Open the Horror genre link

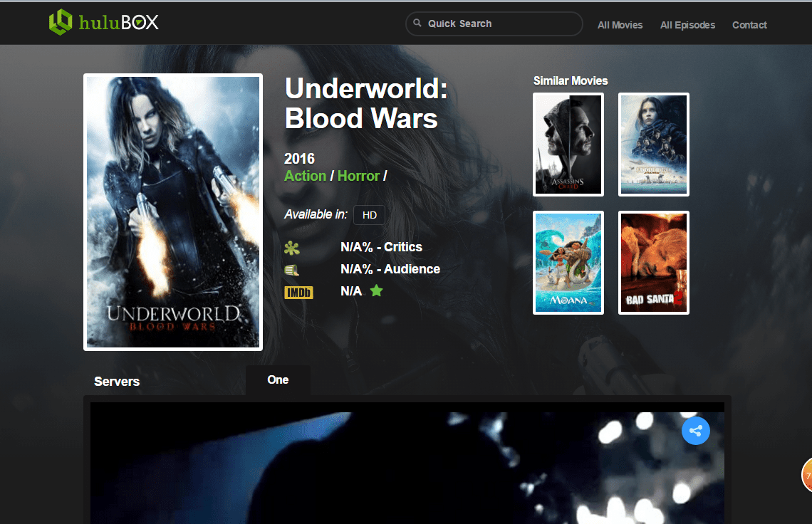[x=358, y=176]
